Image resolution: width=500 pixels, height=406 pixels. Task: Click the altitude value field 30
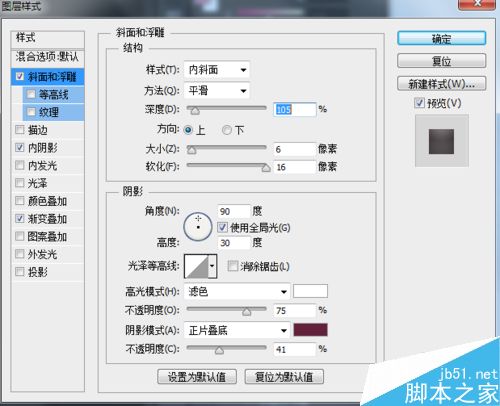point(234,243)
